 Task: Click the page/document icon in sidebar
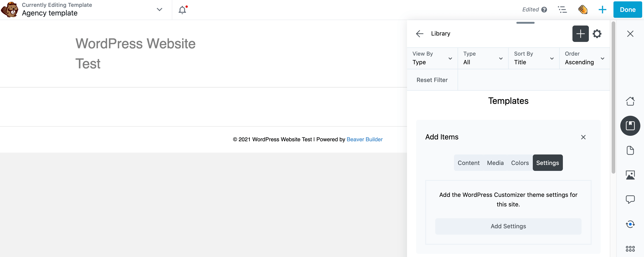(630, 150)
